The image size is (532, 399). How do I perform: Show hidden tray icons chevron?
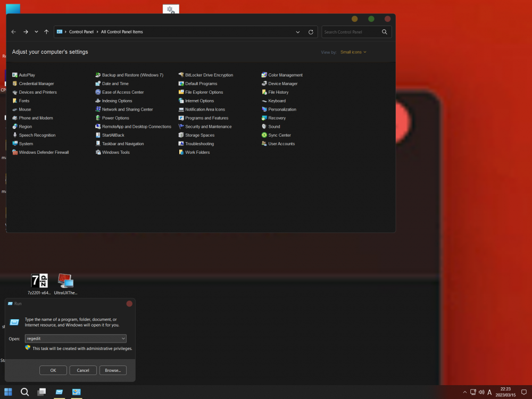[x=465, y=392]
